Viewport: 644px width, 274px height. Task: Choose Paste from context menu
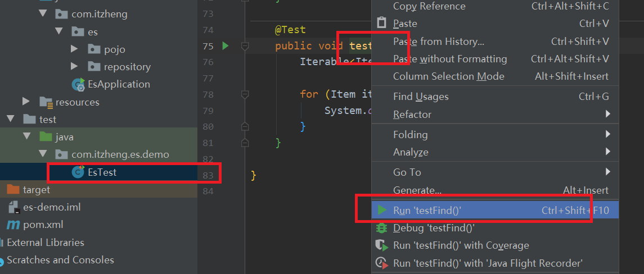(x=496, y=24)
